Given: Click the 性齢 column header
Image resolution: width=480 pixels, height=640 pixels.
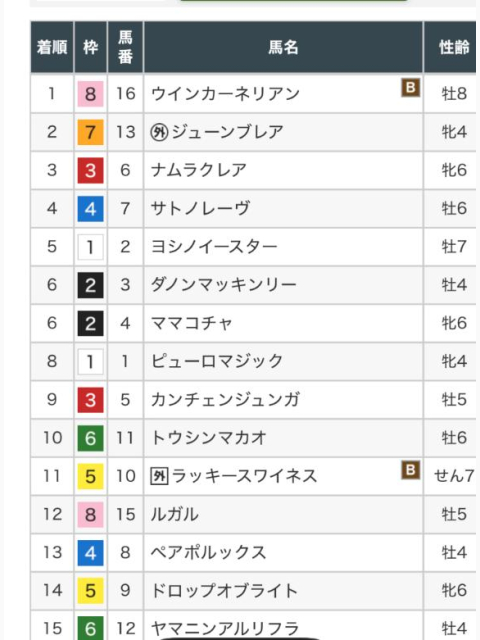Looking at the screenshot, I should click(452, 47).
